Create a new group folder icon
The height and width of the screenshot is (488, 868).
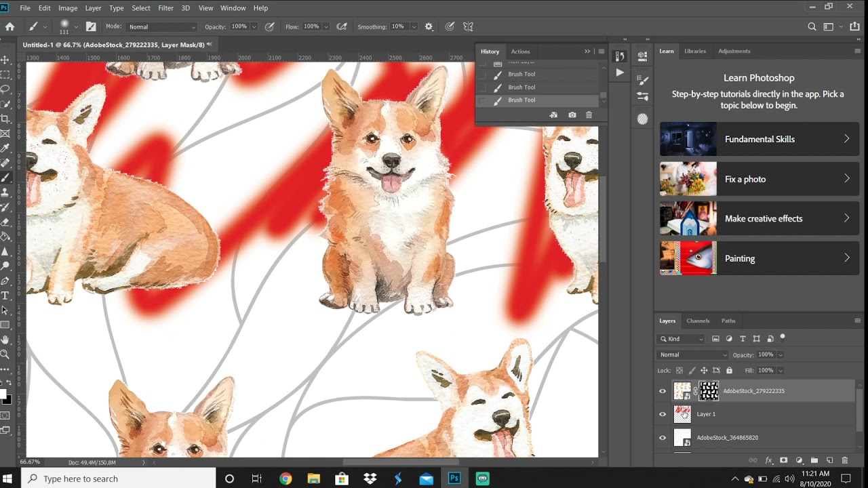tap(814, 460)
